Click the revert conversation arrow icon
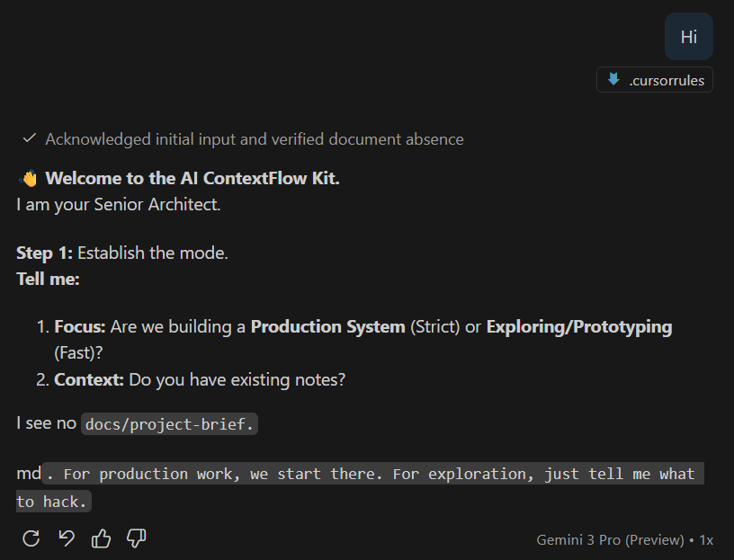Image resolution: width=734 pixels, height=560 pixels. pos(65,538)
